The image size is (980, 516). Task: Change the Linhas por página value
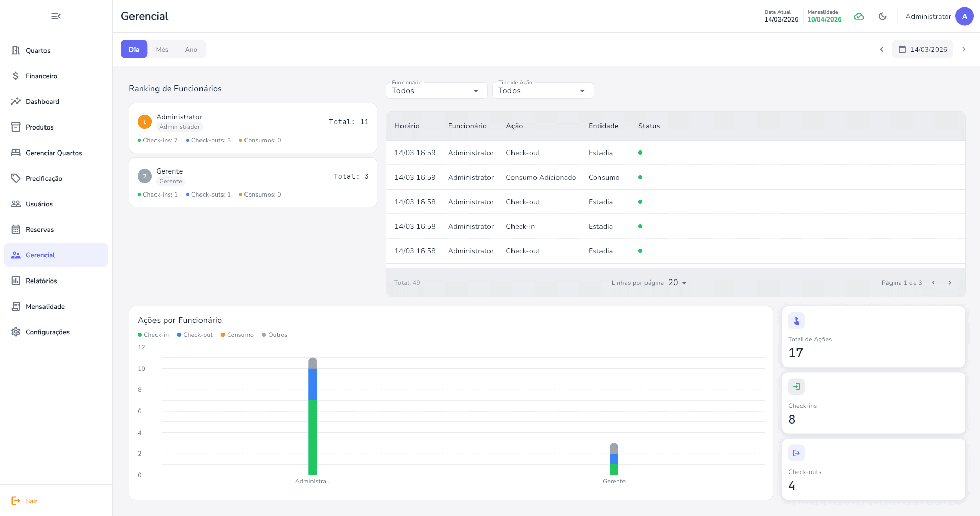[x=677, y=283]
